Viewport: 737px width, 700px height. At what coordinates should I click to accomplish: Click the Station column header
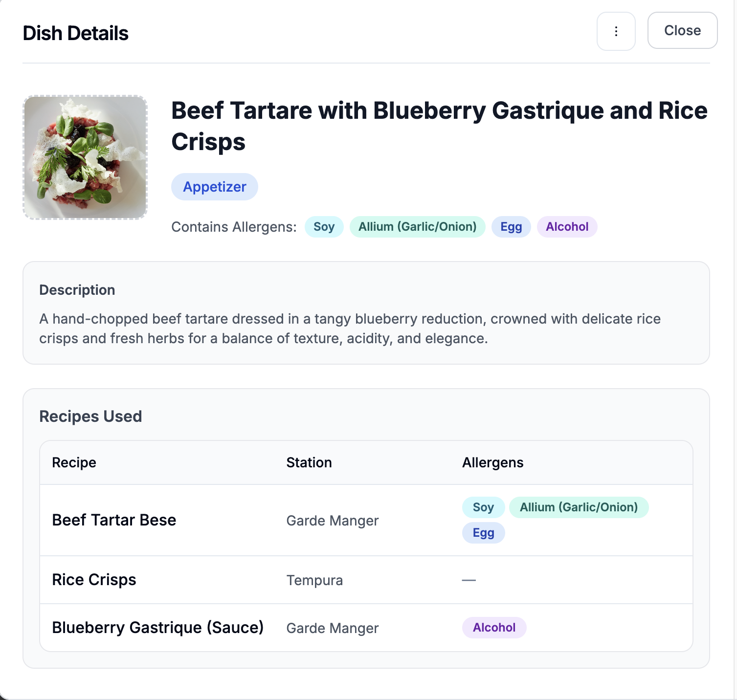click(309, 462)
